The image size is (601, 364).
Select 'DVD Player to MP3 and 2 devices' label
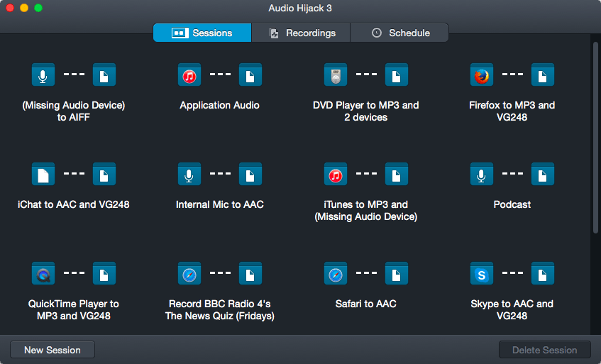tap(365, 111)
